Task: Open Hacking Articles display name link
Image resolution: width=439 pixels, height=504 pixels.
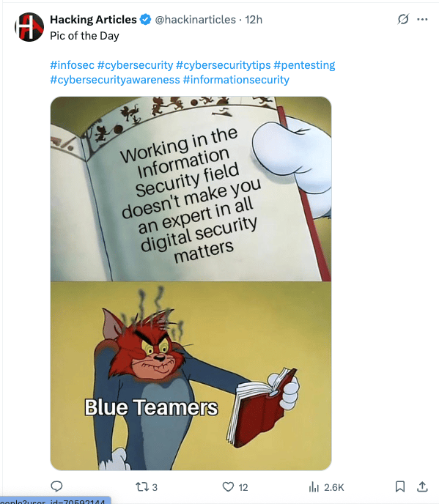Action: 93,20
